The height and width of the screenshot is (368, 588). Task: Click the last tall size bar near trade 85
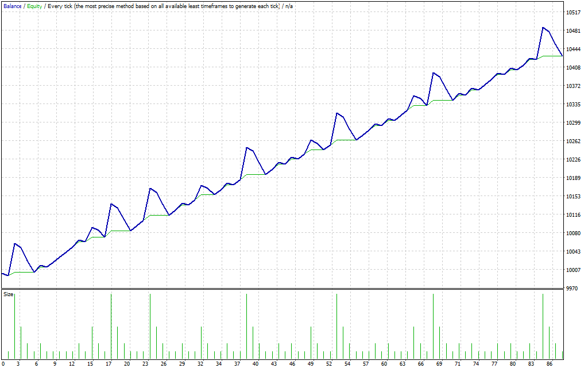point(543,322)
